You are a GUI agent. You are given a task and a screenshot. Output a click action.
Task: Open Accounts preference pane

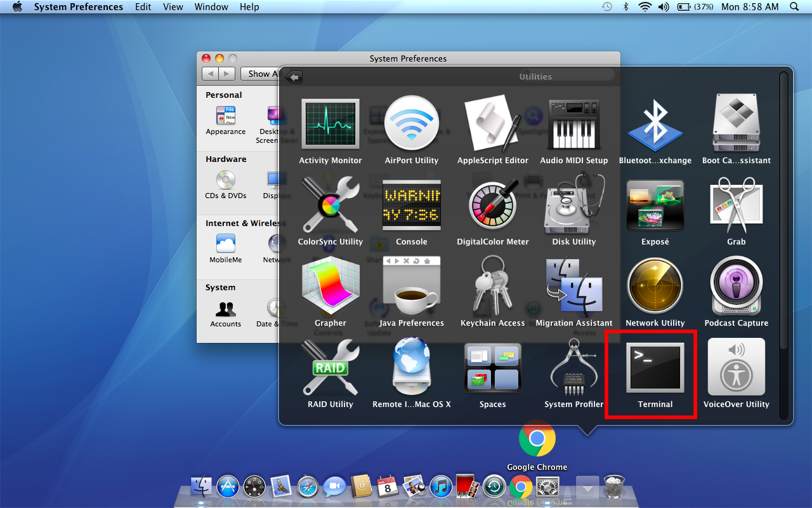coord(226,313)
